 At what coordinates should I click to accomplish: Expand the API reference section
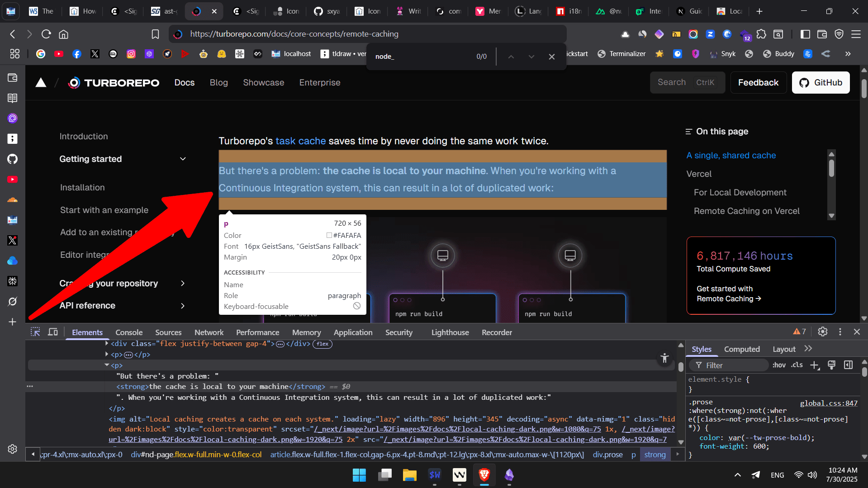point(183,306)
